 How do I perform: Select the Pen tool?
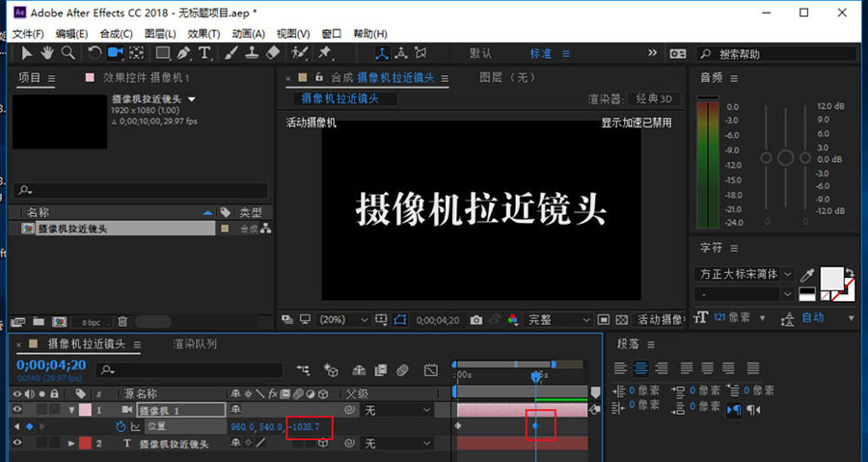coord(184,53)
